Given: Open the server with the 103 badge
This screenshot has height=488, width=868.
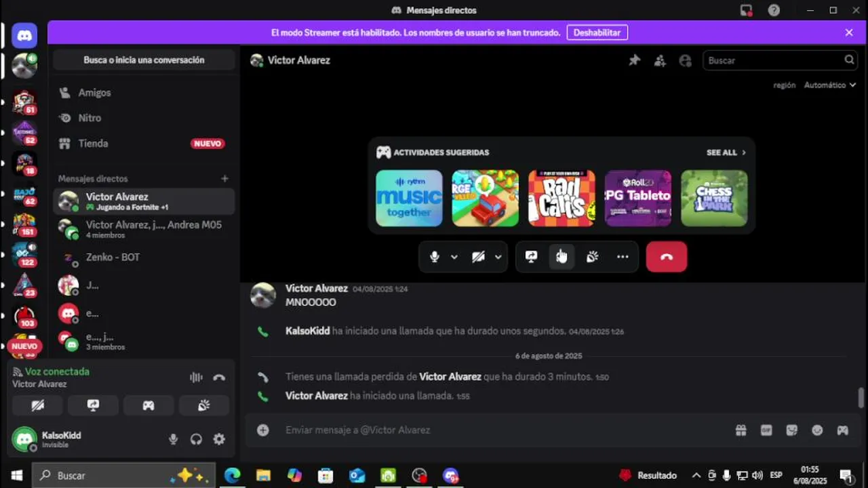Looking at the screenshot, I should pyautogui.click(x=24, y=316).
